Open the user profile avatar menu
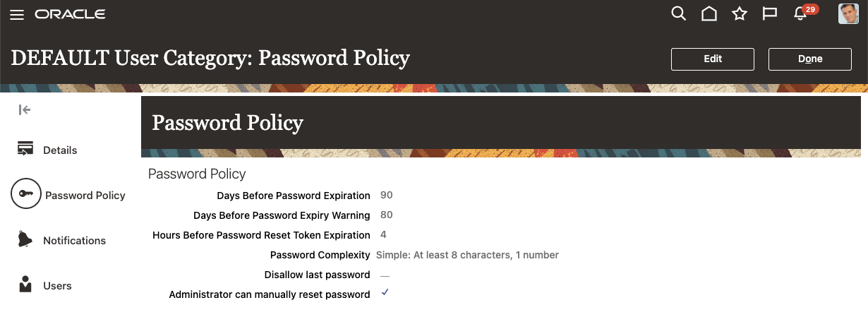 click(848, 14)
